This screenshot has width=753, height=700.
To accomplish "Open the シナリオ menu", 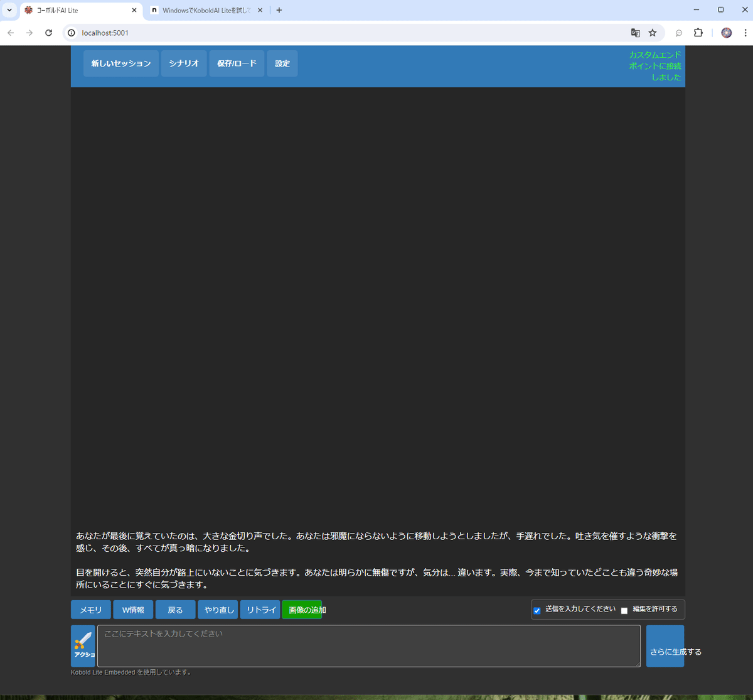I will (184, 63).
